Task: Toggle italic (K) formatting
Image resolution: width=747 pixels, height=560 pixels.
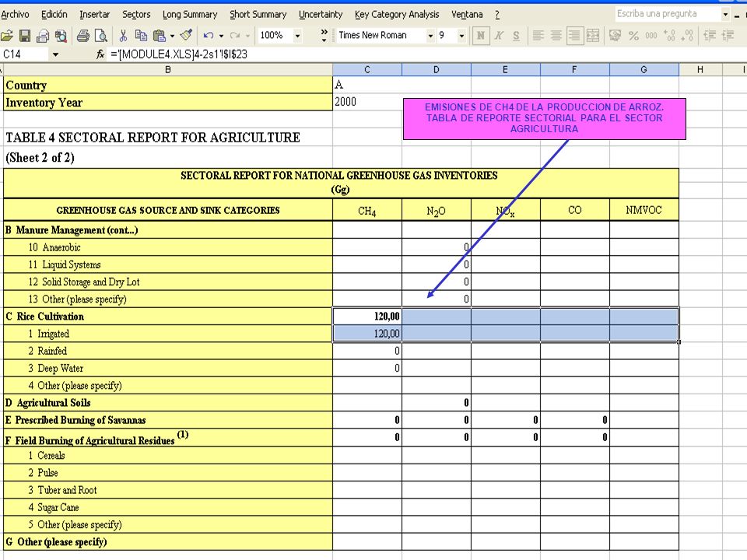Action: pos(499,35)
